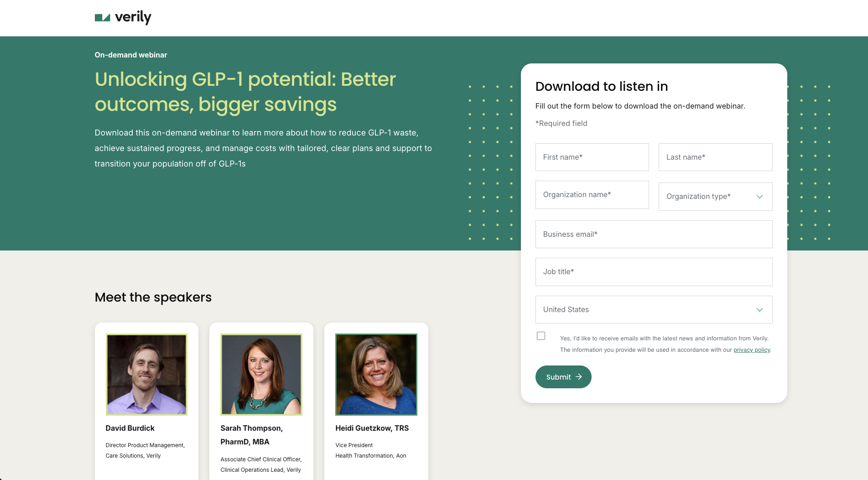This screenshot has width=868, height=480.
Task: Focus the Last name field
Action: click(x=715, y=157)
